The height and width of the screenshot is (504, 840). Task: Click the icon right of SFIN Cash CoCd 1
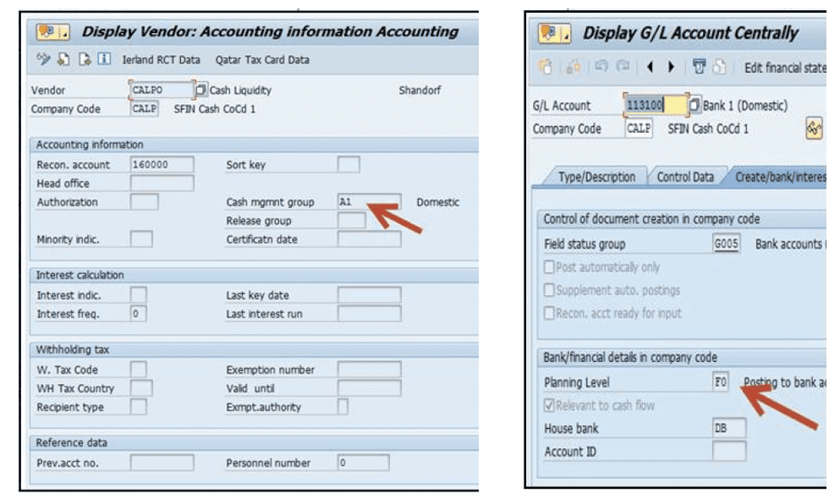click(x=814, y=129)
